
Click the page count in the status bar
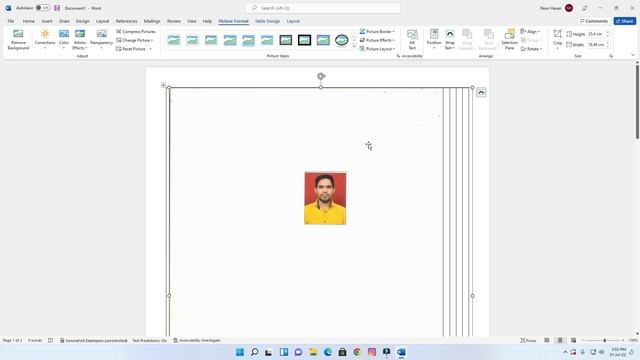12,340
